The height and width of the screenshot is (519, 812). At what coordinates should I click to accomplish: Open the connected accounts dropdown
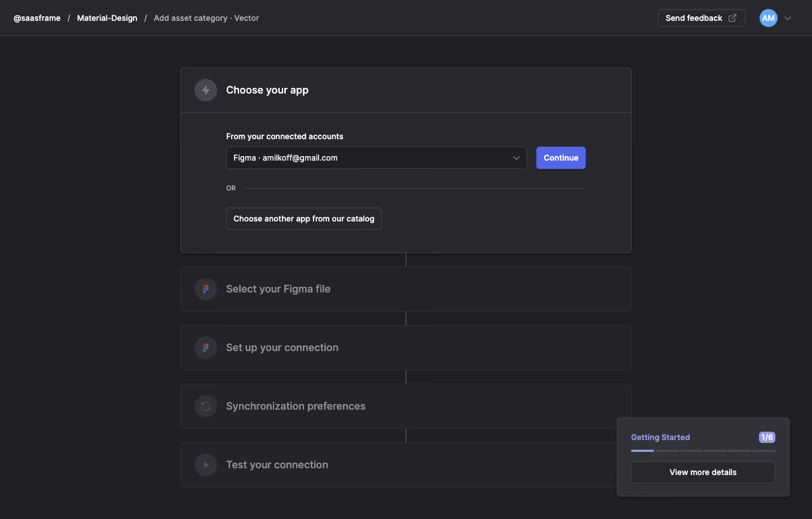click(x=377, y=158)
